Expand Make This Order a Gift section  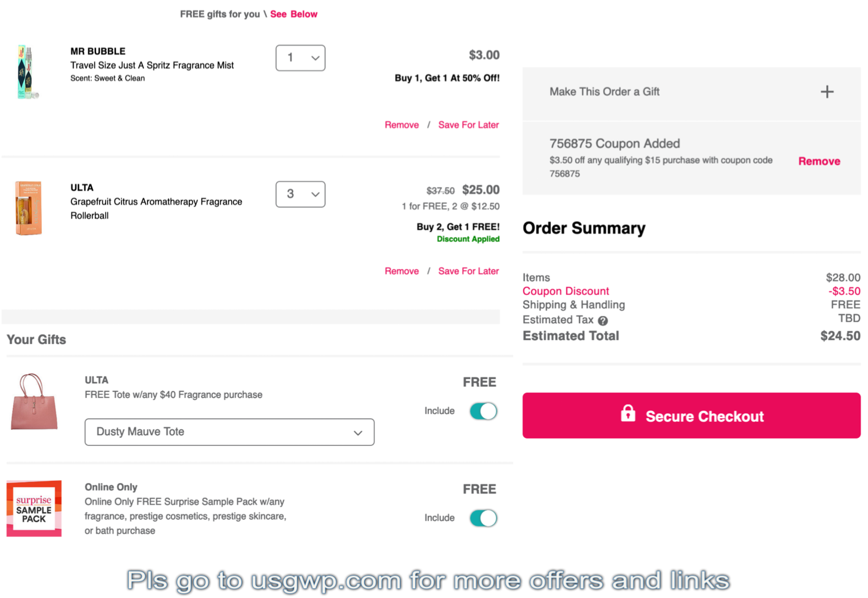point(691,92)
